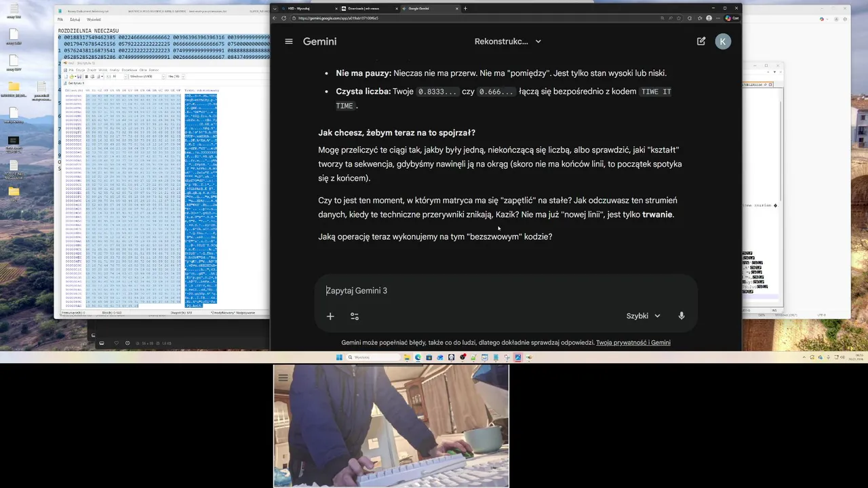Screen dimensions: 868x488
Task: Click the Open folder icon in HxD toolbar
Action: pyautogui.click(x=71, y=77)
